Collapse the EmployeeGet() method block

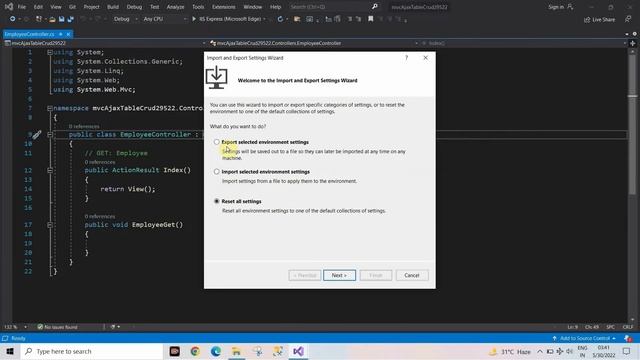49,225
